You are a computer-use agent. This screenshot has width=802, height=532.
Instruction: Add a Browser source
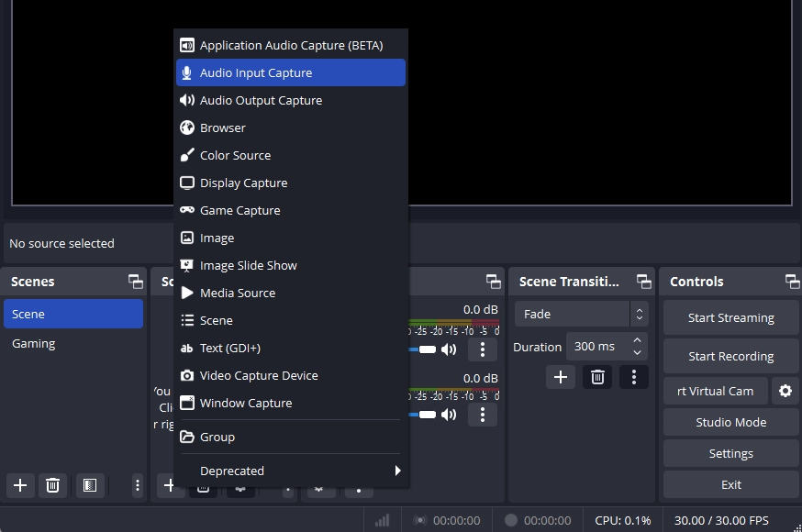click(x=291, y=127)
